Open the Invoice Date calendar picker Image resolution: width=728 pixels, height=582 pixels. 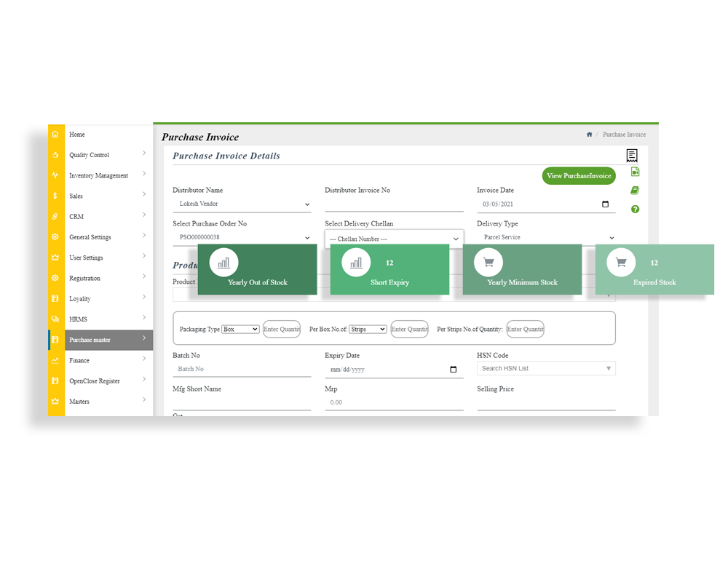tap(605, 204)
